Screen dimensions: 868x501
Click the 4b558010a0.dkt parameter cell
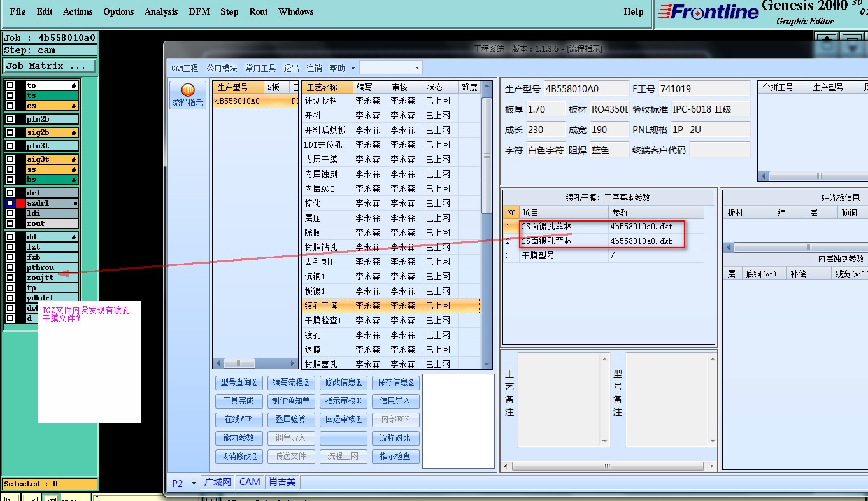[x=656, y=226]
